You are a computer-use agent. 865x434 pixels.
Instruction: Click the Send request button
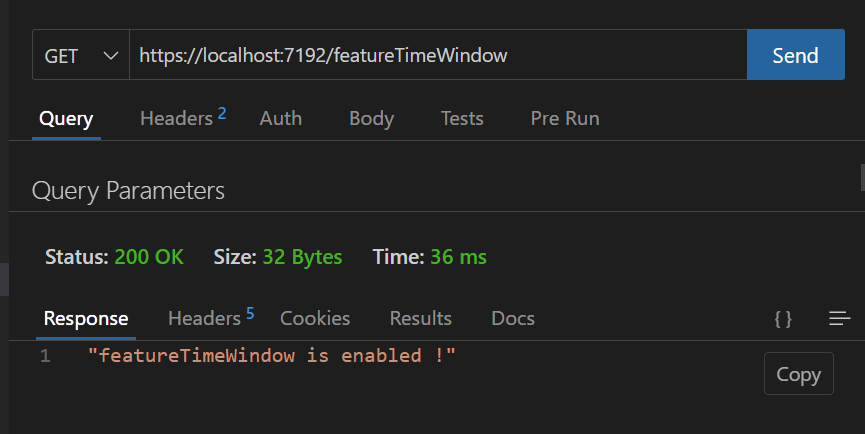pyautogui.click(x=795, y=55)
